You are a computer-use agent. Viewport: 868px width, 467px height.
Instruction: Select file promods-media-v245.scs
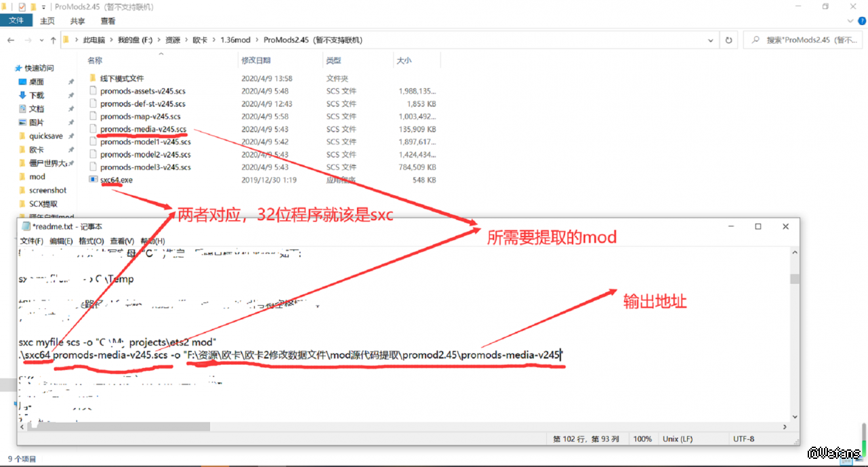(x=142, y=129)
